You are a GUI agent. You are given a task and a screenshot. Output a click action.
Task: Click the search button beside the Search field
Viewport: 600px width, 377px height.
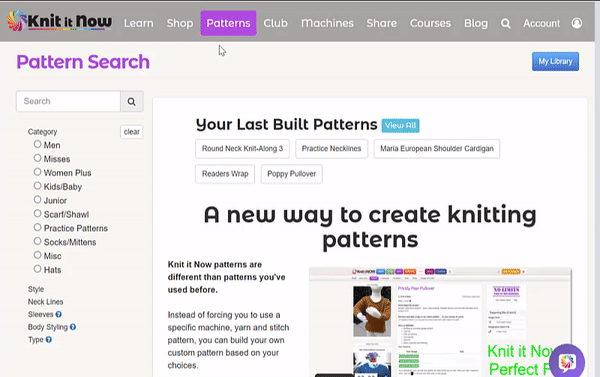[x=132, y=101]
